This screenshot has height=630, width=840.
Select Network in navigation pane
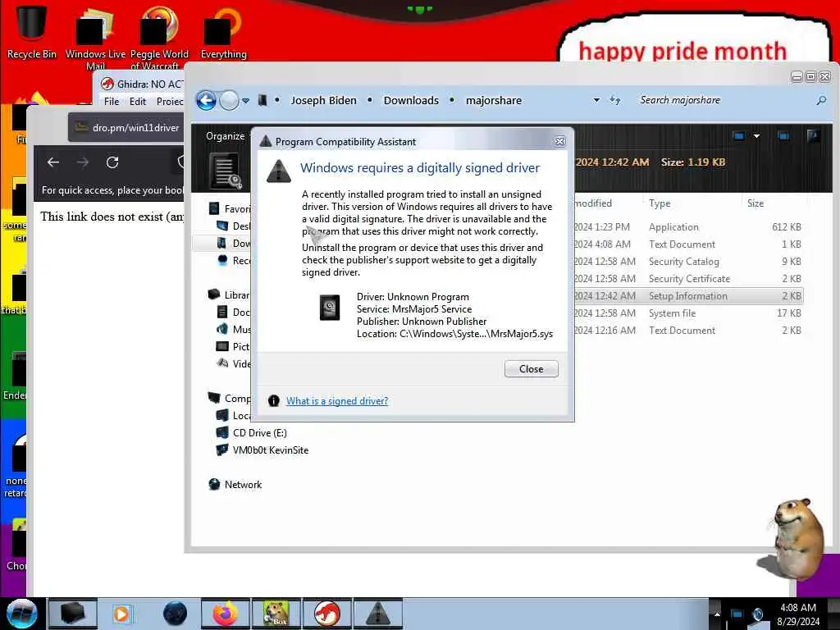click(x=243, y=484)
